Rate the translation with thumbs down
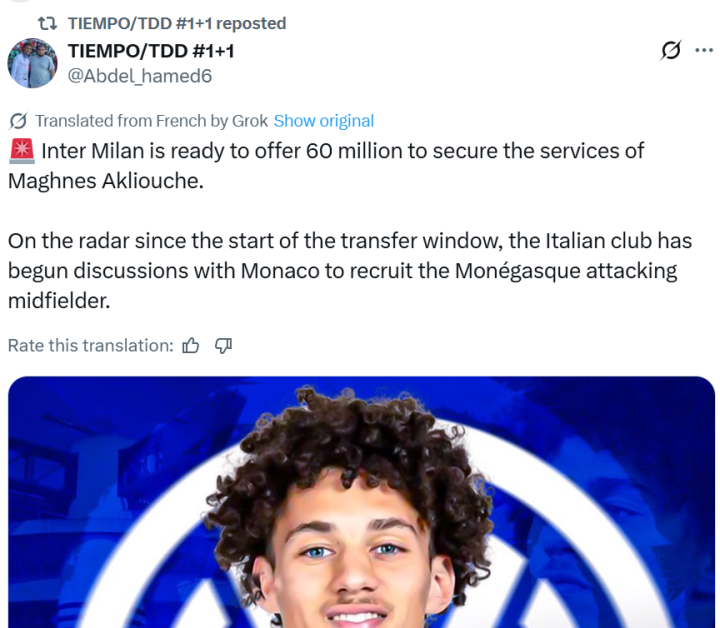Image resolution: width=720 pixels, height=628 pixels. point(223,346)
